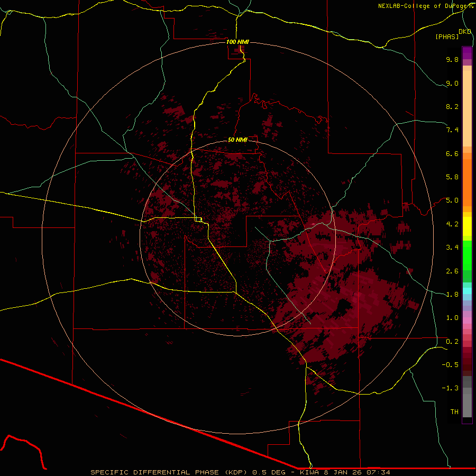Pick the pink segment of the color bar
Screen dimensions: 476x476
click(467, 321)
